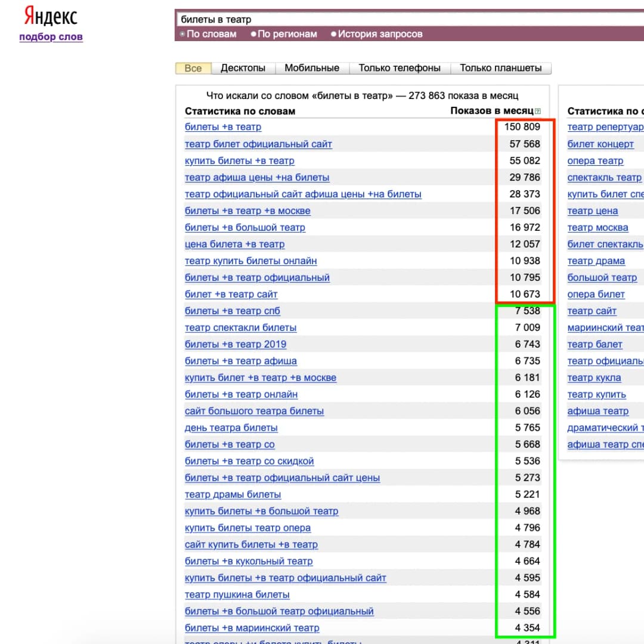Click the help icon next to Показов в месяц

538,112
